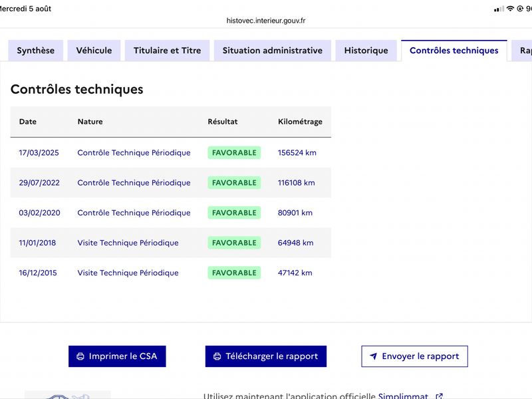
Task: Click Contrôle Technique Périodique in 29/07/2022 row
Action: tap(134, 182)
